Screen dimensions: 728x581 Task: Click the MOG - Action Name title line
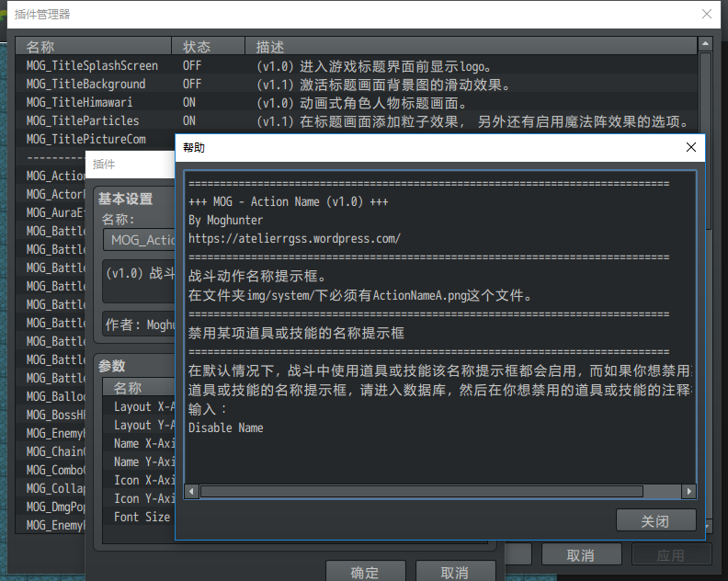tap(288, 201)
